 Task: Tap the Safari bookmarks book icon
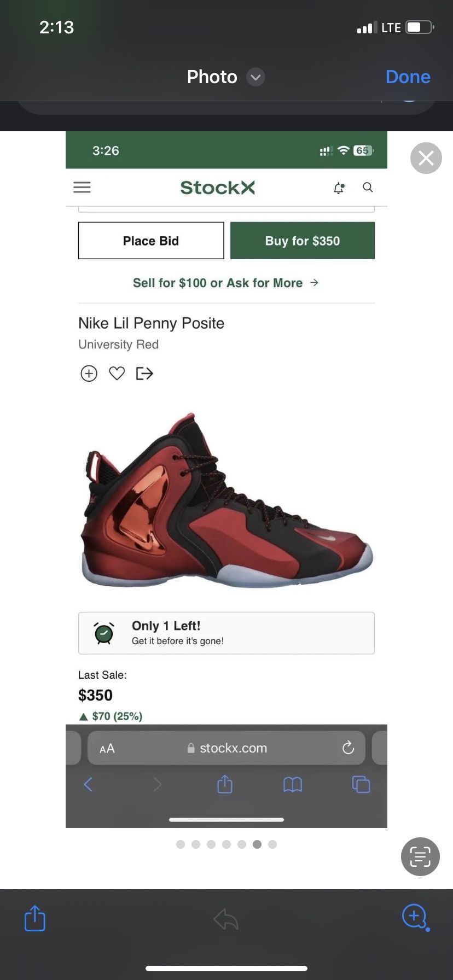pos(293,785)
